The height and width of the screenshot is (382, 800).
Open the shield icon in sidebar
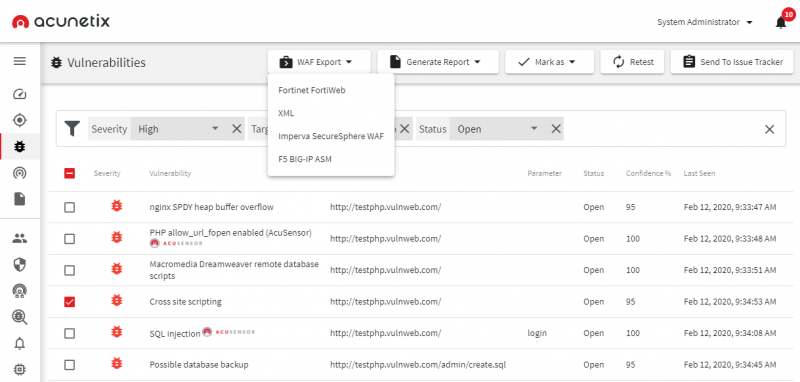tap(19, 264)
